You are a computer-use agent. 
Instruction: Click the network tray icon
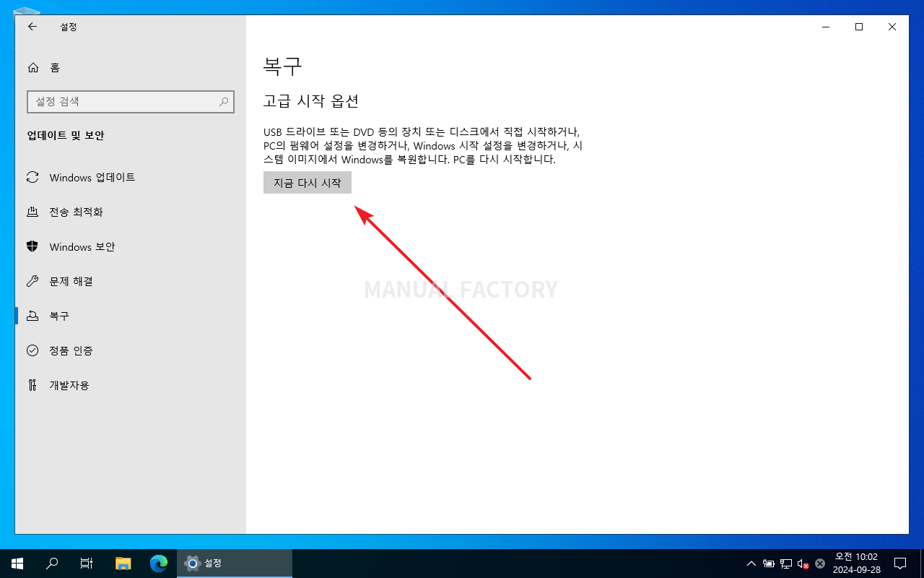[786, 564]
